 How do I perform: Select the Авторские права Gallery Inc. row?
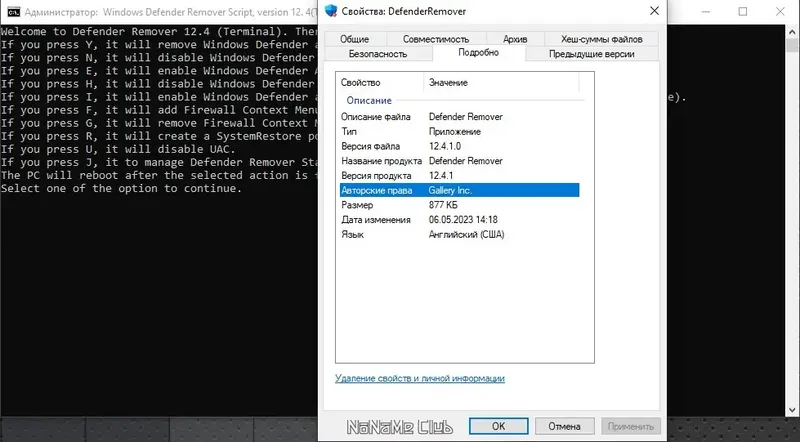(x=459, y=190)
